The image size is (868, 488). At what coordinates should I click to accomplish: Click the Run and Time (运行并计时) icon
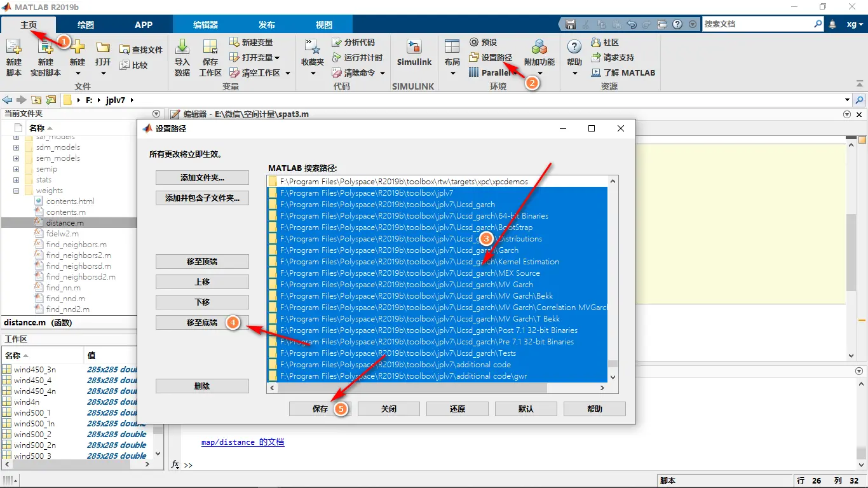tap(337, 57)
